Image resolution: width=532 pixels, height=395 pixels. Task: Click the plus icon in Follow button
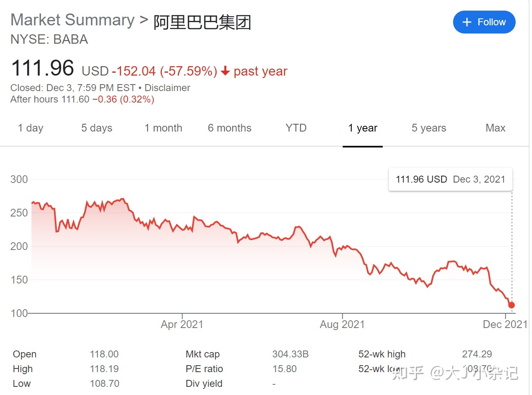[x=467, y=22]
